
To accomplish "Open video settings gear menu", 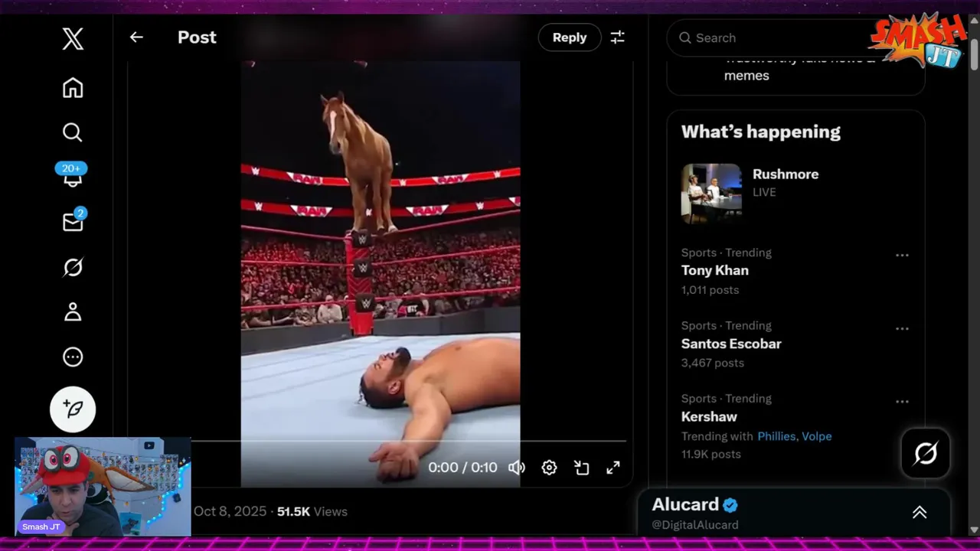I will coord(549,468).
